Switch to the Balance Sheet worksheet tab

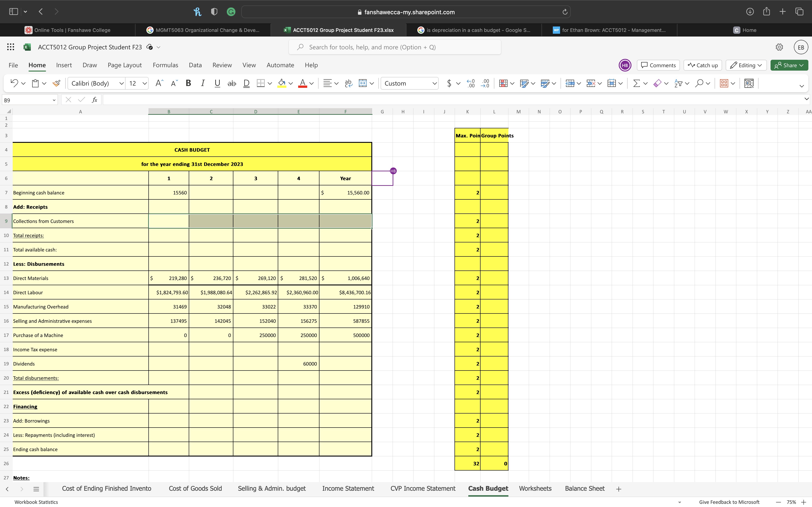coord(585,489)
